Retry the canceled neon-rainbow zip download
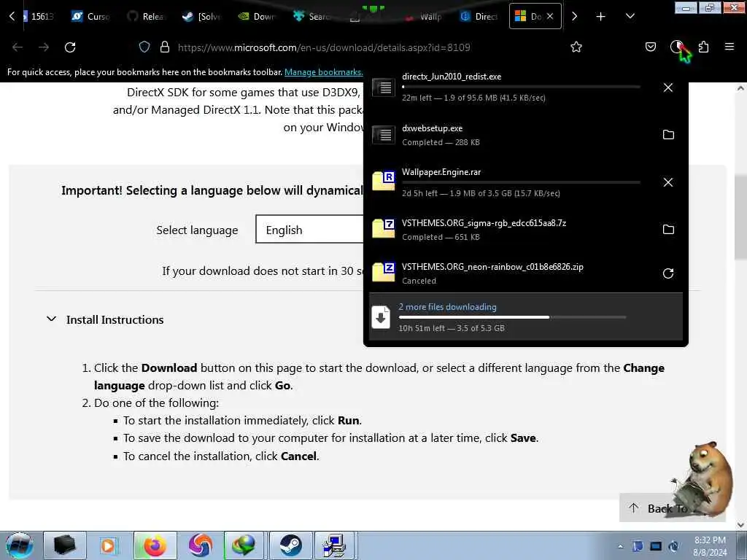 [668, 273]
